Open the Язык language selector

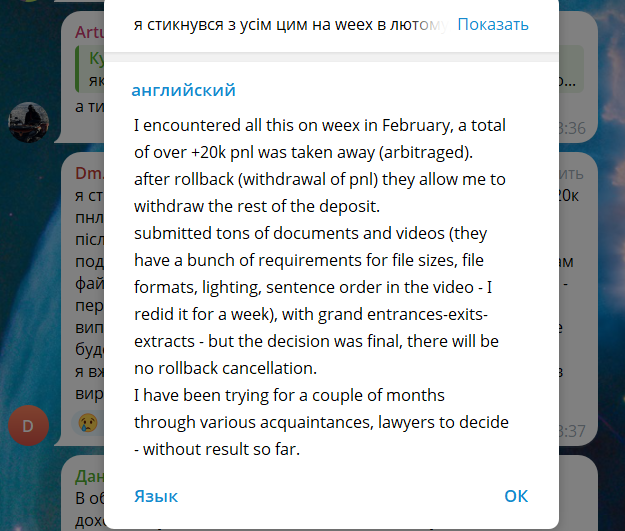click(156, 496)
